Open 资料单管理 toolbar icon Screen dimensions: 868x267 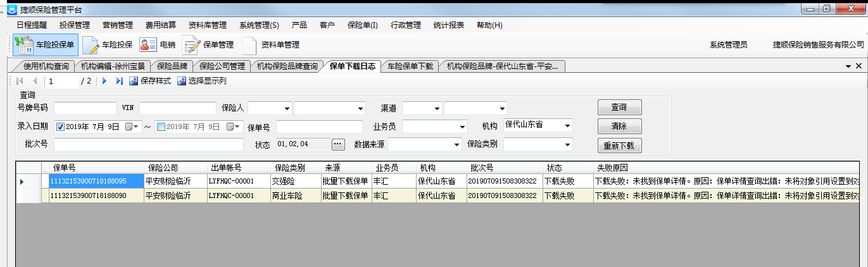coord(271,45)
